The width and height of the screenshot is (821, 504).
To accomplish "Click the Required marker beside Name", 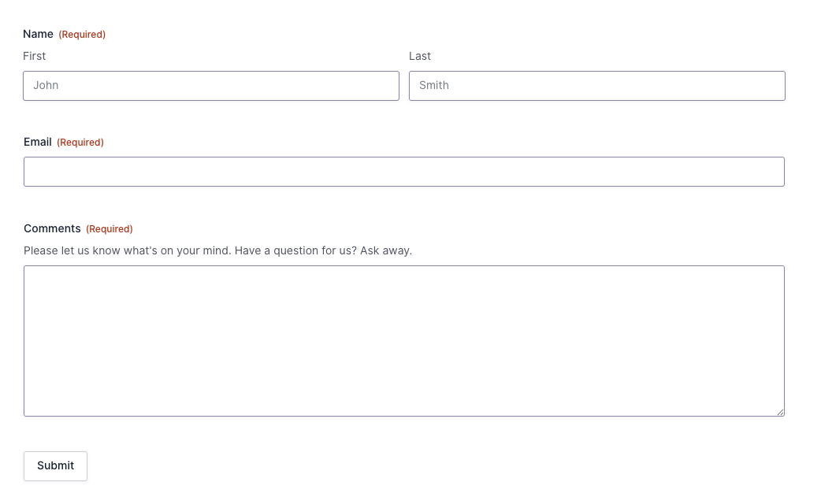I will click(82, 35).
